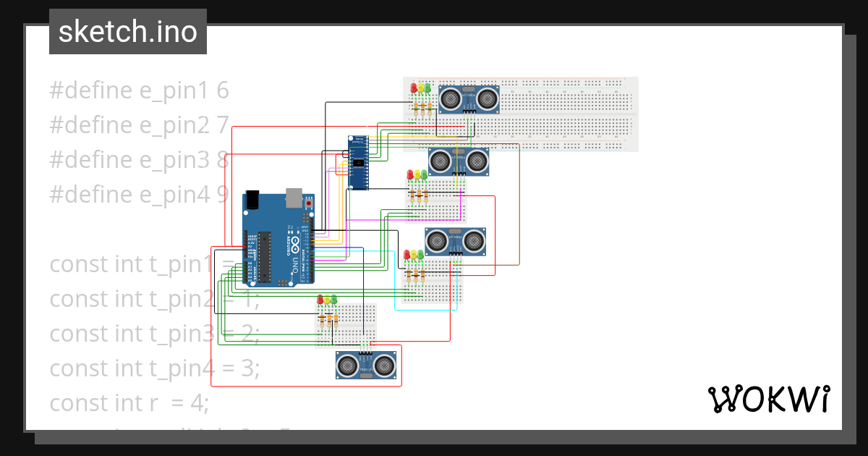Toggle the red LED on the top breadboard

(413, 88)
